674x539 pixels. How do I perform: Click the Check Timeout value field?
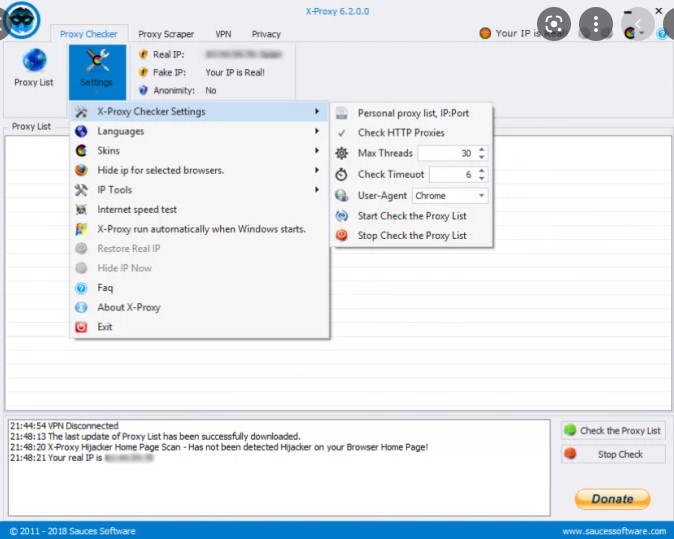(x=453, y=175)
